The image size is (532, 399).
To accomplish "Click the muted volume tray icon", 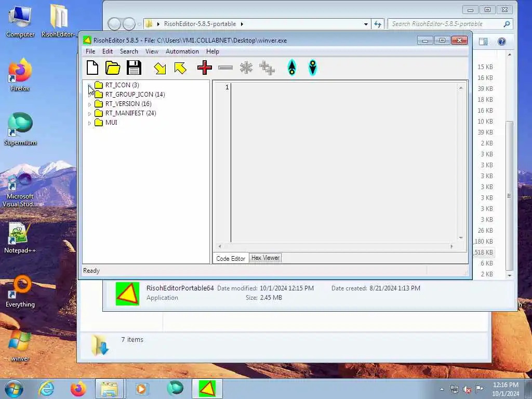I will (x=467, y=390).
